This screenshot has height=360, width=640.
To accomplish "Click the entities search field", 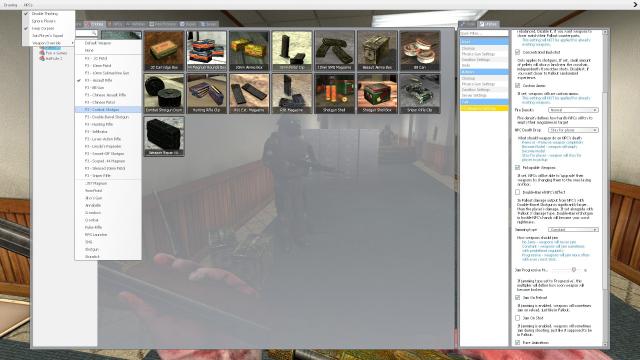I will [x=87, y=33].
